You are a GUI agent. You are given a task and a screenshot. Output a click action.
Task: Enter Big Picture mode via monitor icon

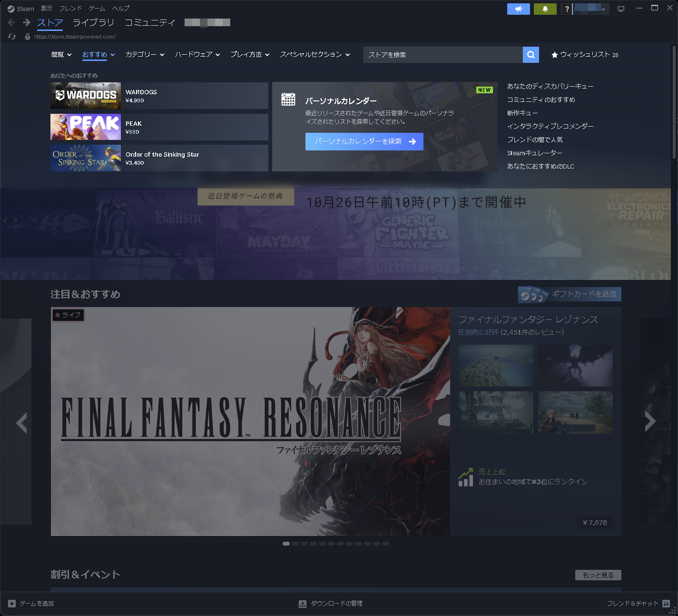[x=621, y=9]
